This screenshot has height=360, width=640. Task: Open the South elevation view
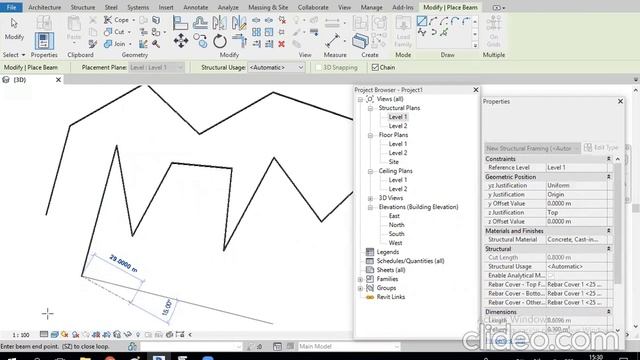pyautogui.click(x=396, y=234)
